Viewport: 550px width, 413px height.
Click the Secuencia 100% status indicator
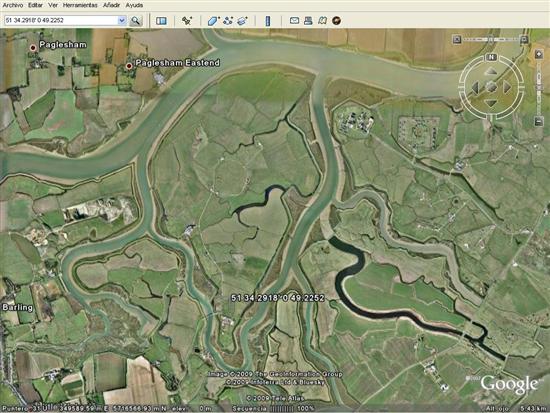(x=273, y=408)
